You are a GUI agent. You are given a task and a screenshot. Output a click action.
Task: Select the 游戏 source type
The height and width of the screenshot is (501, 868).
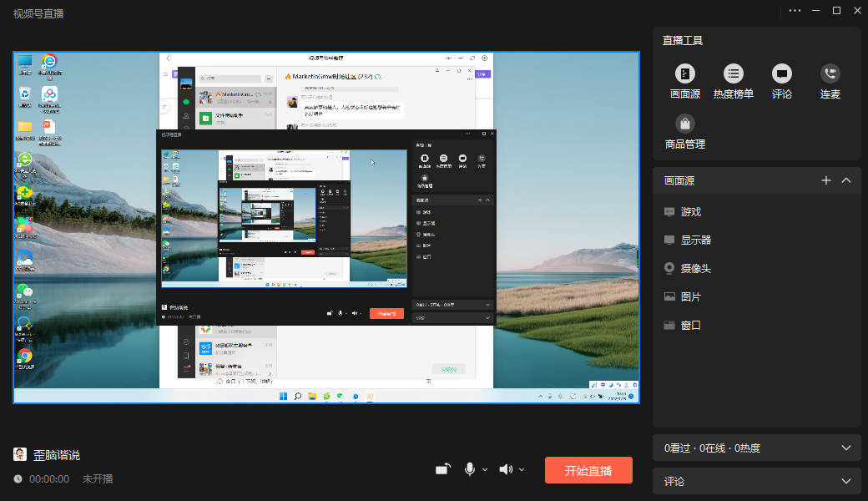click(x=690, y=212)
